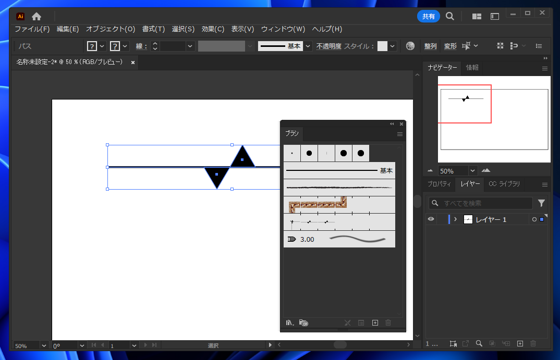Open the ウィンドウ(W) menu
560x360 pixels.
(x=283, y=29)
